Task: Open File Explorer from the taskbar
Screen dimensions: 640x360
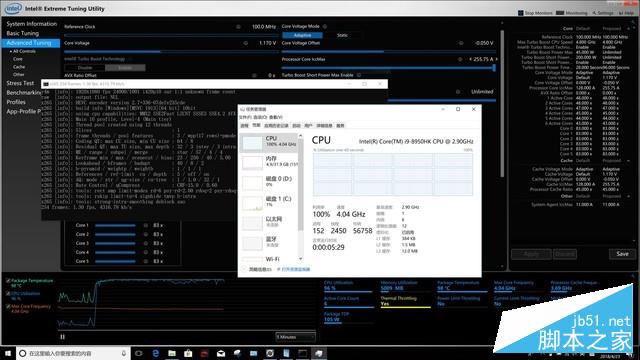Action: coord(172,353)
